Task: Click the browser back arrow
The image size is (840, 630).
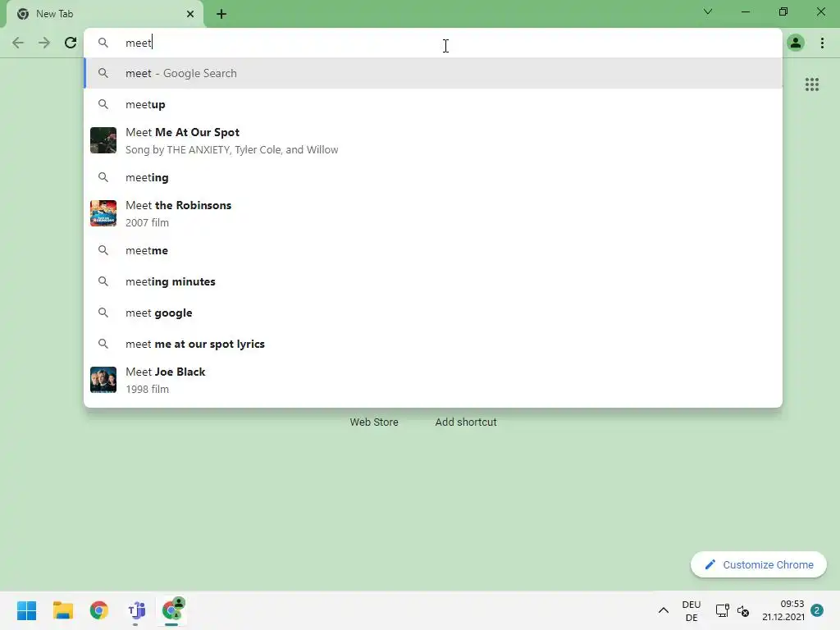Action: tap(18, 43)
